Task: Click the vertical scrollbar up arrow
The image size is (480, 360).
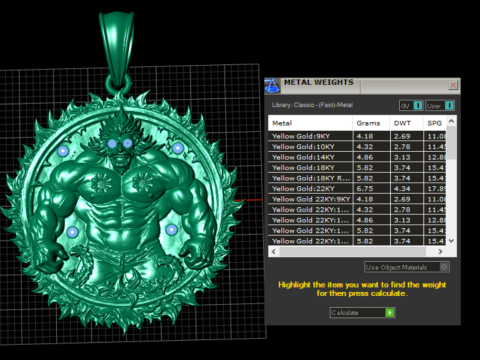Action: point(451,121)
